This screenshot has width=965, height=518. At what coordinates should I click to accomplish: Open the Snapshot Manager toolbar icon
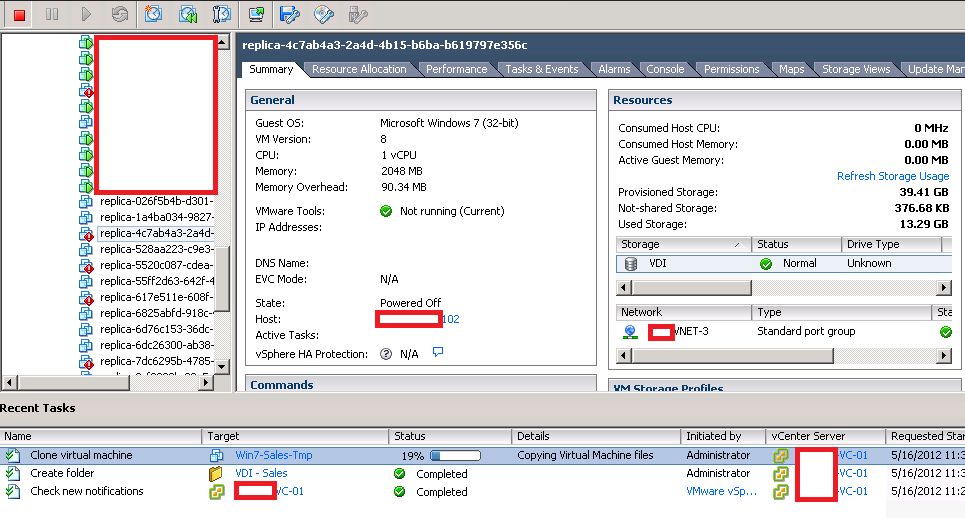tap(222, 14)
